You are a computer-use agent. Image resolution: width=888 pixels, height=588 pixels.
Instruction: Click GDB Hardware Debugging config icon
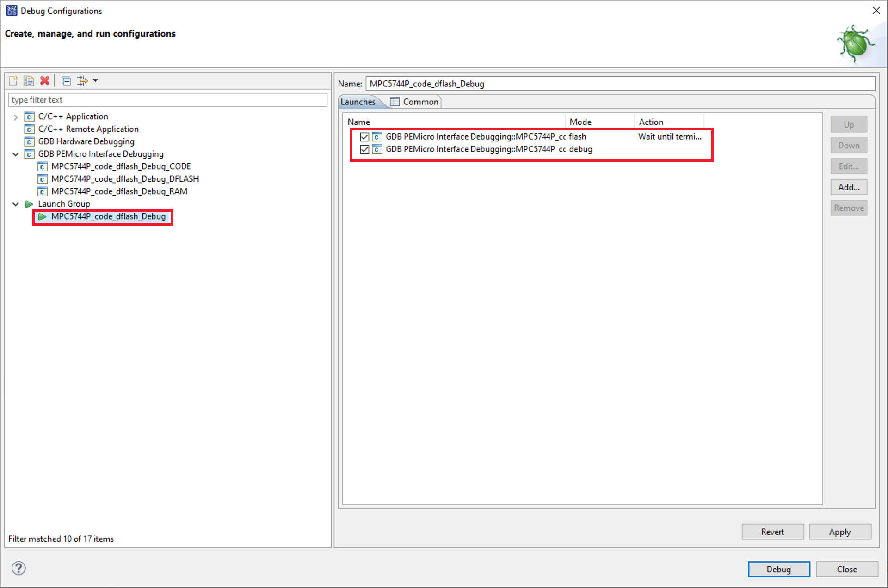point(29,141)
